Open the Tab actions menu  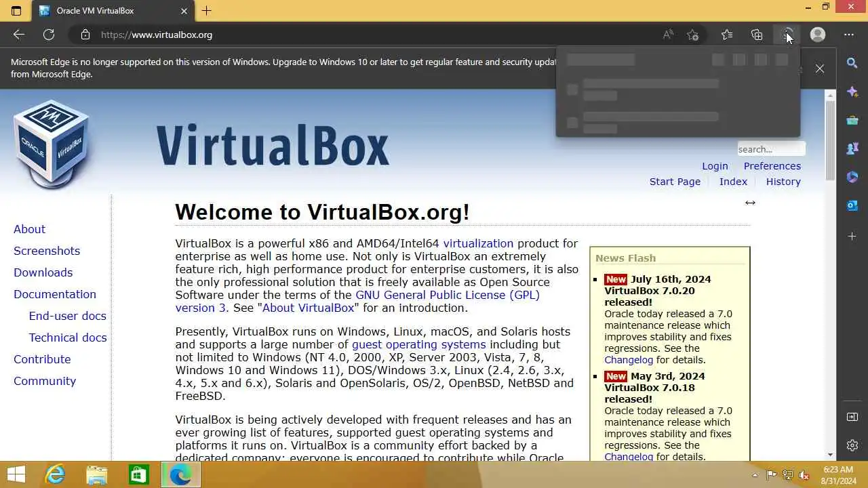click(x=16, y=11)
